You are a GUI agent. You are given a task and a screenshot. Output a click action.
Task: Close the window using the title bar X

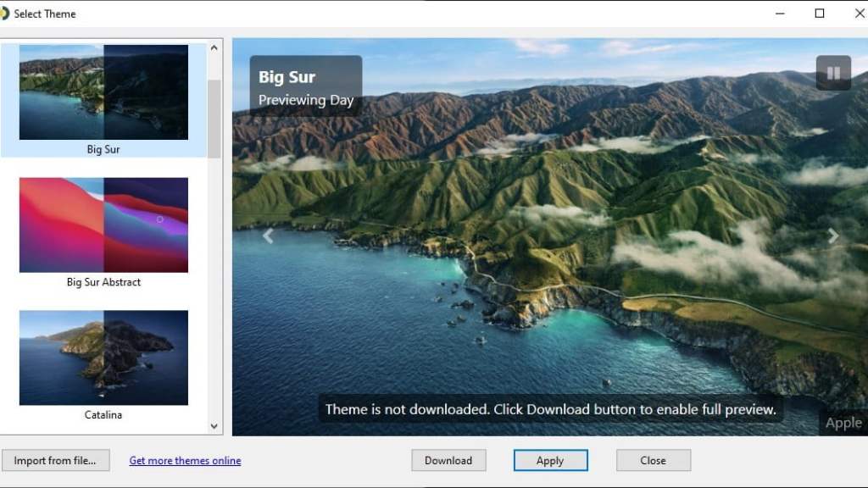(x=860, y=14)
